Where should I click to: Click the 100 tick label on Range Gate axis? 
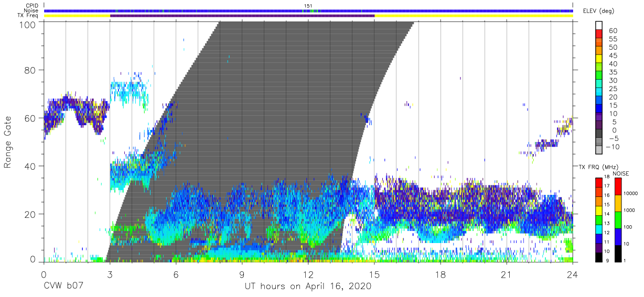[x=28, y=24]
